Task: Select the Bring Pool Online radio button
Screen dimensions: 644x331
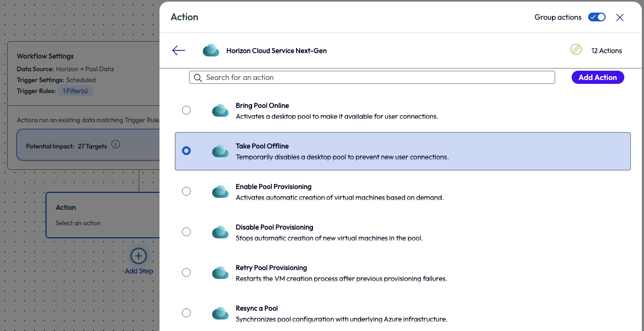Action: click(x=186, y=110)
